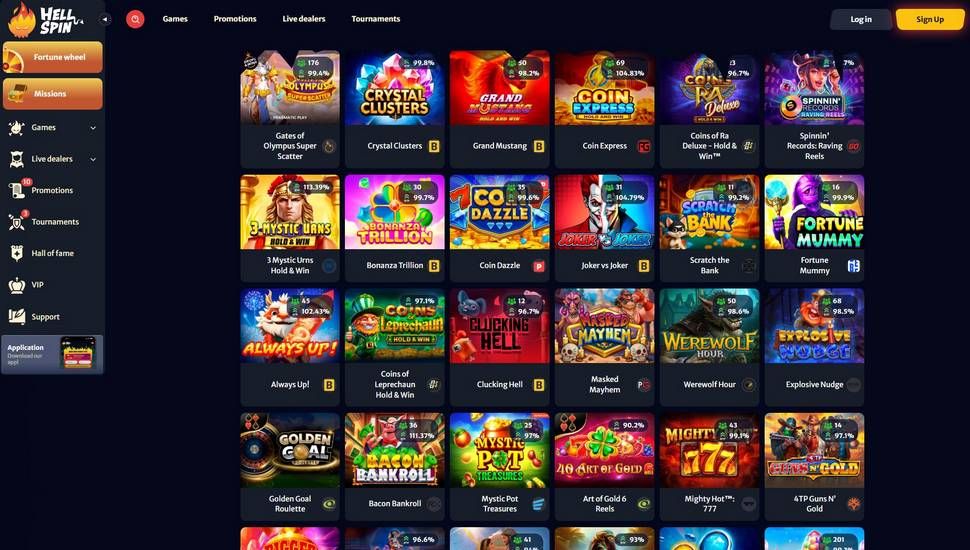Click the yellow Sign Up button
970x550 pixels.
(x=930, y=19)
